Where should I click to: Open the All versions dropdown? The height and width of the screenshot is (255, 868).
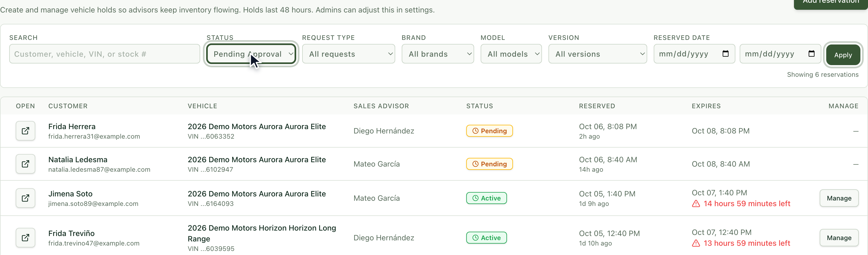pyautogui.click(x=597, y=54)
